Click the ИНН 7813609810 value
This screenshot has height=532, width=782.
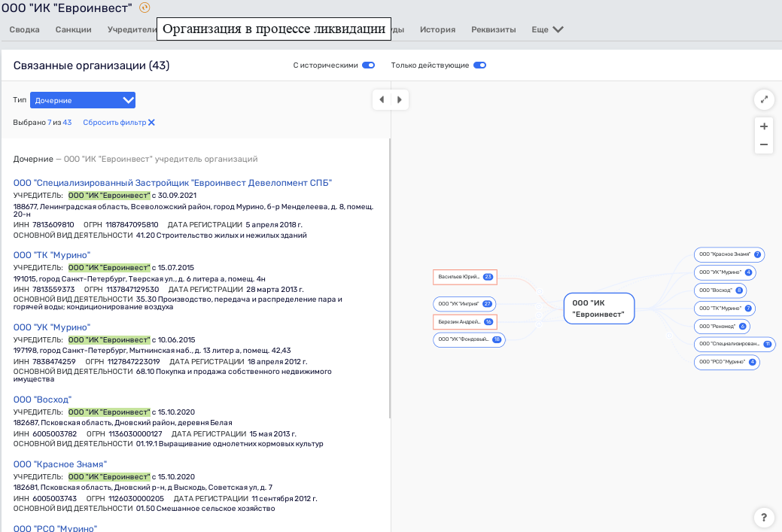[x=53, y=225]
